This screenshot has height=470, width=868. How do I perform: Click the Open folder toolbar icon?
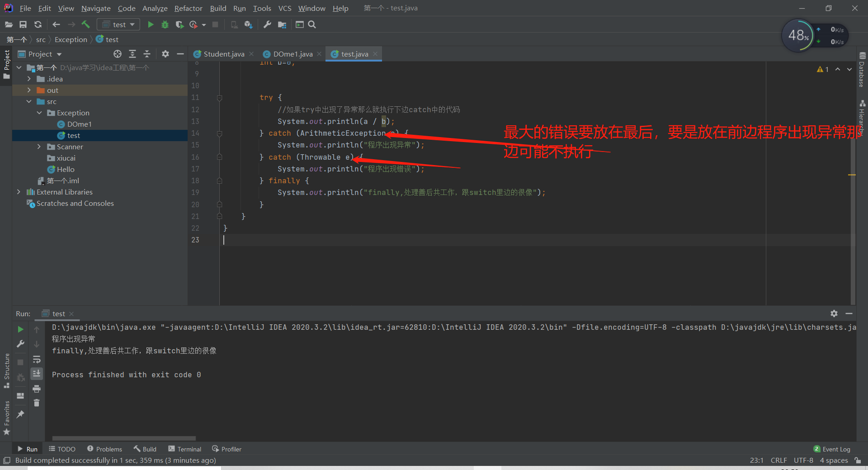9,24
